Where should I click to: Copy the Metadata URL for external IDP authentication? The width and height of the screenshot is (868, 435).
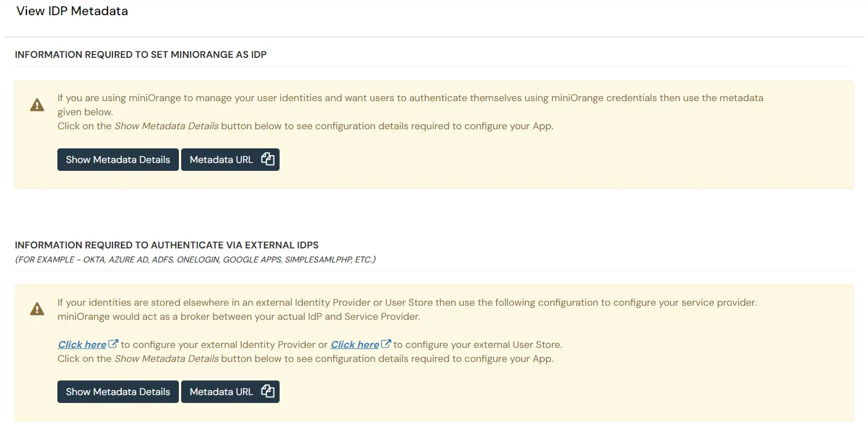click(x=230, y=391)
